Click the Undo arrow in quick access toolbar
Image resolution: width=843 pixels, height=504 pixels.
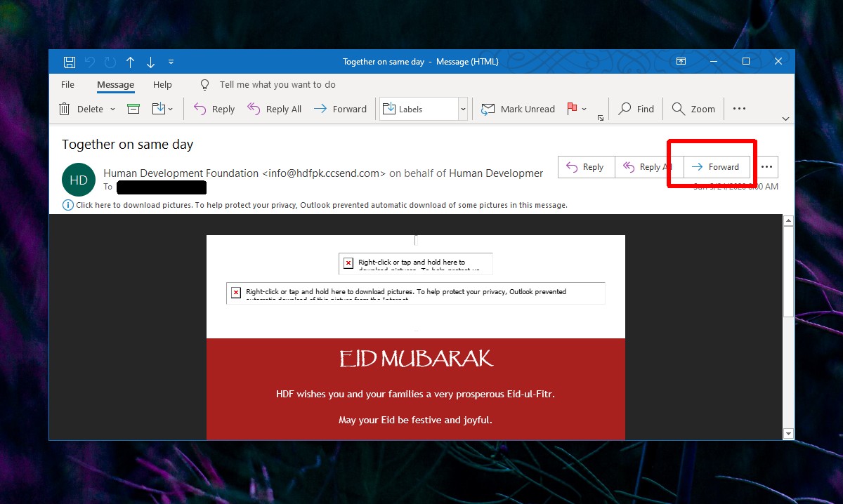pos(89,62)
